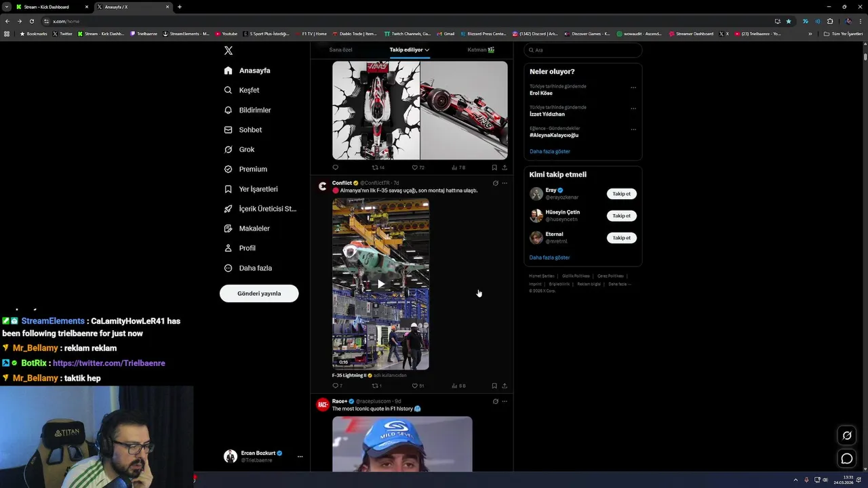
Task: Switch to Stream - Kick Dashboard tab
Action: [52, 7]
